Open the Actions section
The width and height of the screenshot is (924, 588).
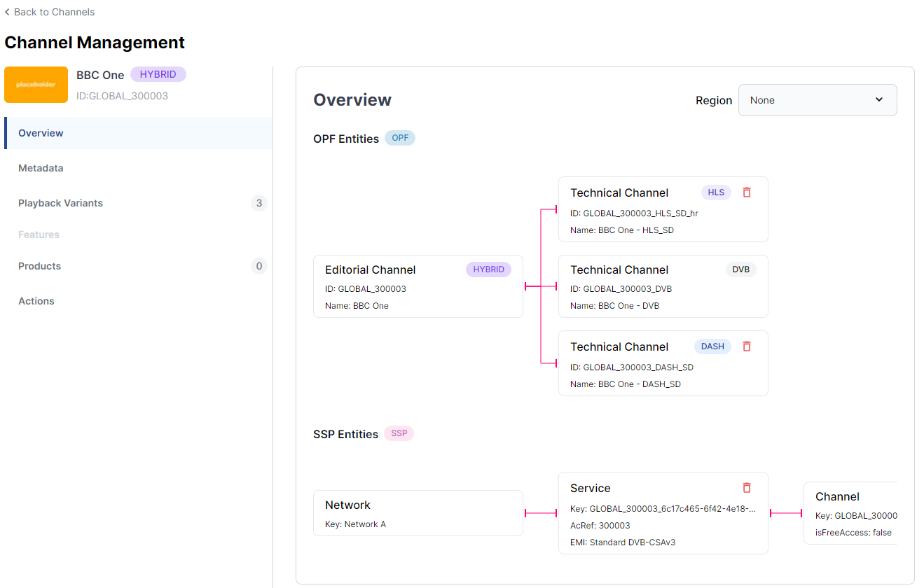pos(36,301)
